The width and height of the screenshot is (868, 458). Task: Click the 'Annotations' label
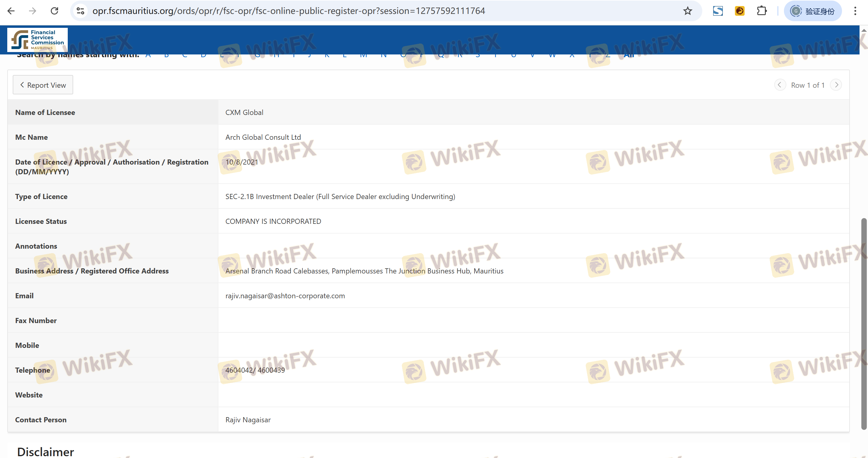36,246
